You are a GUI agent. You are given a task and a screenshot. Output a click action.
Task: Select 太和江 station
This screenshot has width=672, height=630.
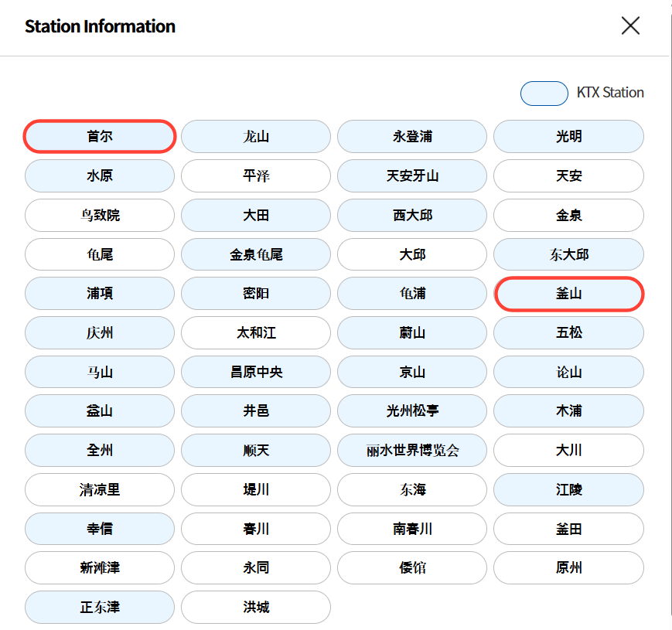coord(256,333)
